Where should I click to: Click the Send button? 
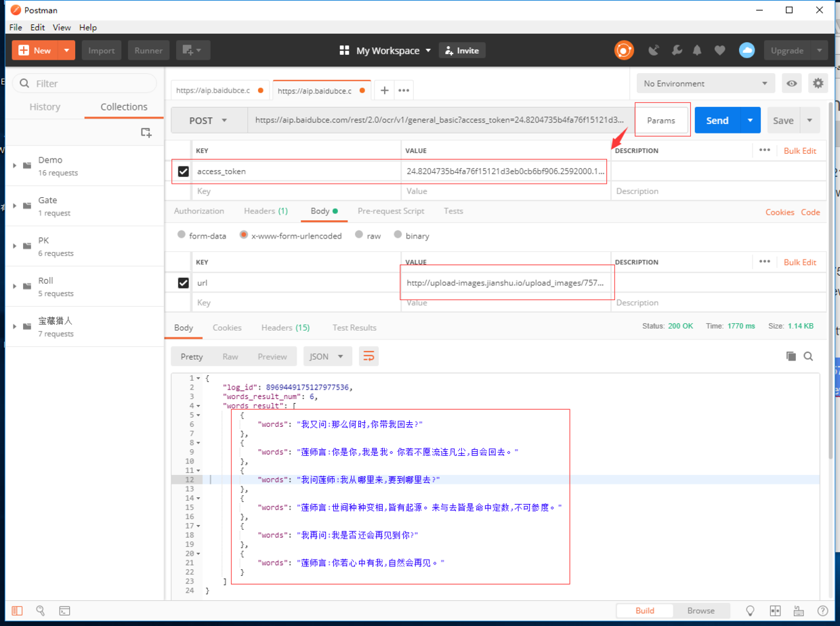717,121
